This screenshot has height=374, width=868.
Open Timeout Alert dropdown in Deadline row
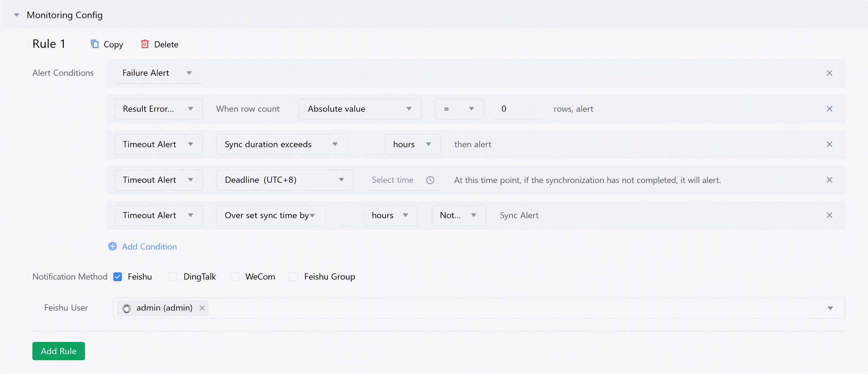tap(158, 180)
